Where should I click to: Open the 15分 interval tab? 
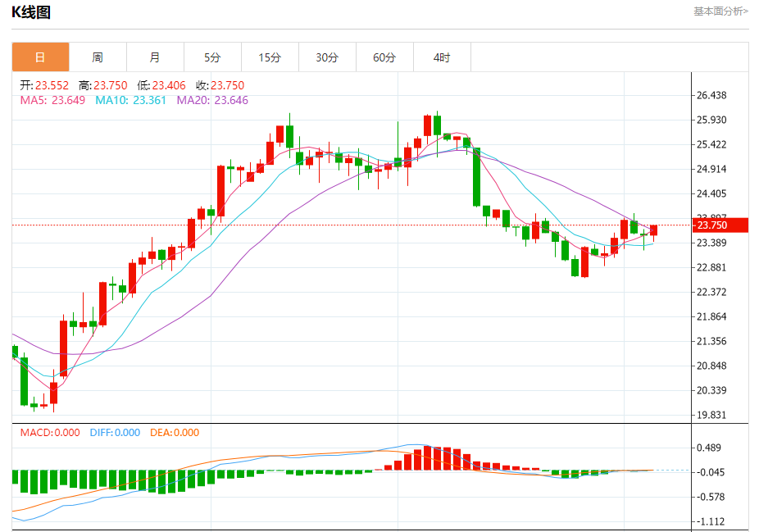270,57
